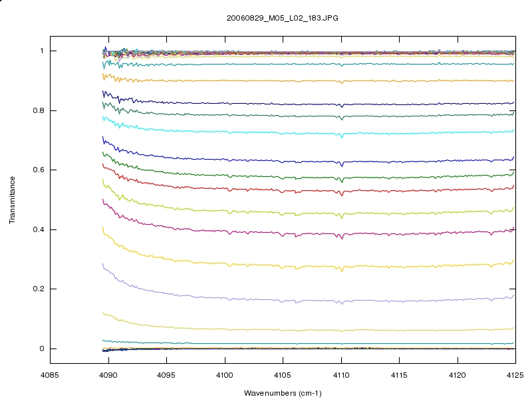The width and height of the screenshot is (532, 399).
Task: Click the Wavenumbers (cm-1) x-axis label
Action: (283, 393)
